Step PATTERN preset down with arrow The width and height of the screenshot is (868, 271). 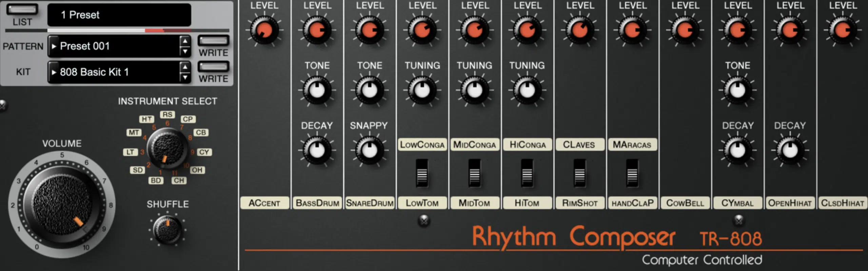tap(185, 52)
